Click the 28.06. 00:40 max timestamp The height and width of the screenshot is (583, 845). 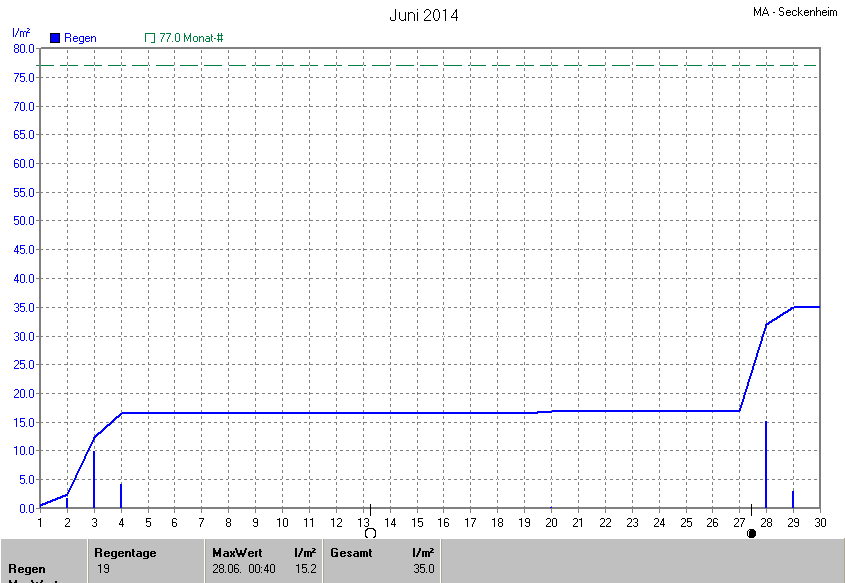[x=242, y=569]
